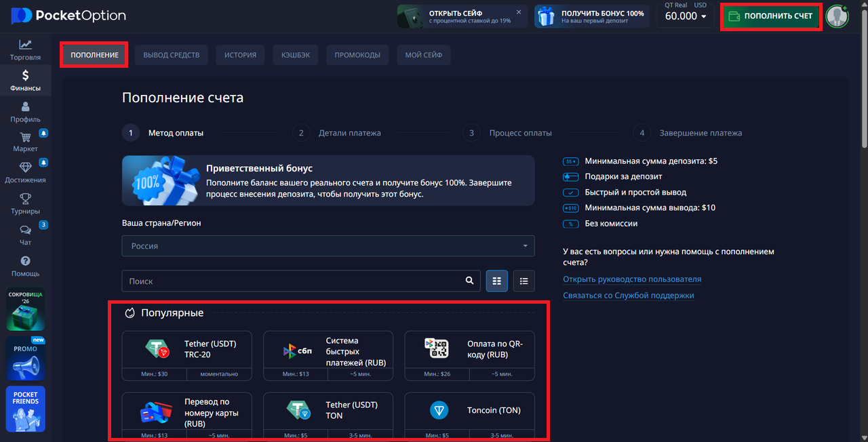This screenshot has height=442, width=868.
Task: Click the Pocket Friends banner
Action: pyautogui.click(x=25, y=409)
